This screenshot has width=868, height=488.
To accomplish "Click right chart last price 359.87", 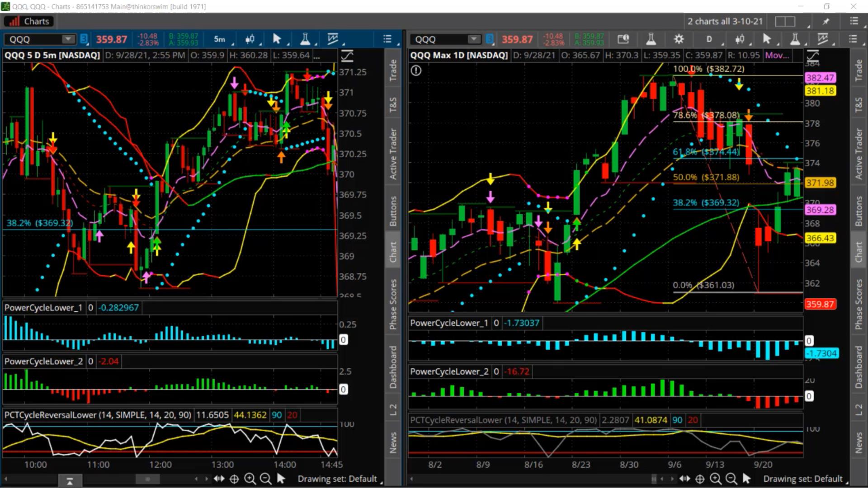I will coord(517,39).
